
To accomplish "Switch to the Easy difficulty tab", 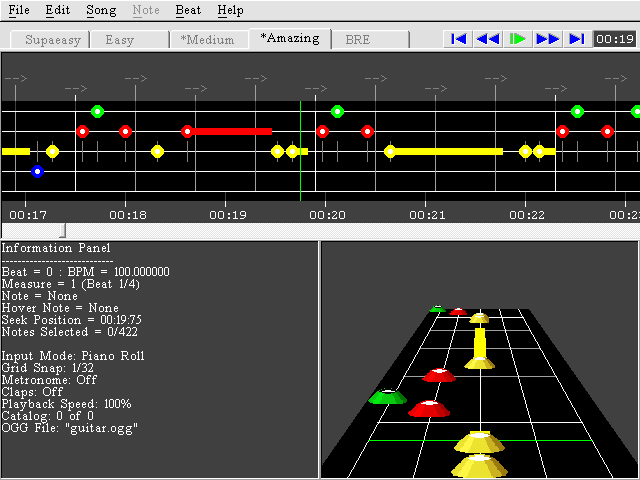I will pos(120,40).
